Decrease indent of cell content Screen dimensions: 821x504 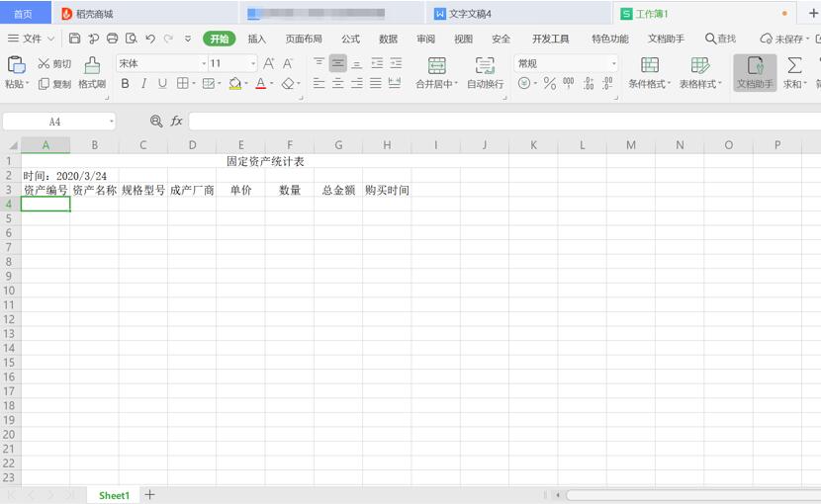[377, 63]
